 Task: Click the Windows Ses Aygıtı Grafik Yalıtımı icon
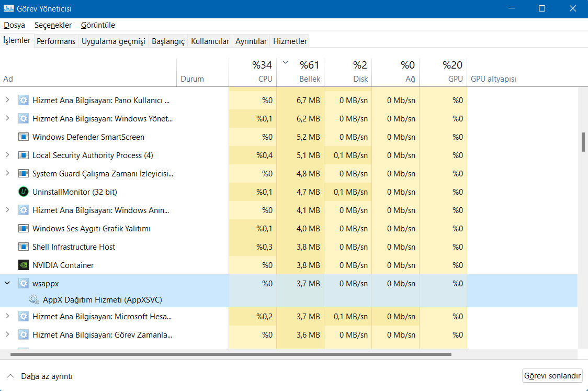pyautogui.click(x=23, y=229)
